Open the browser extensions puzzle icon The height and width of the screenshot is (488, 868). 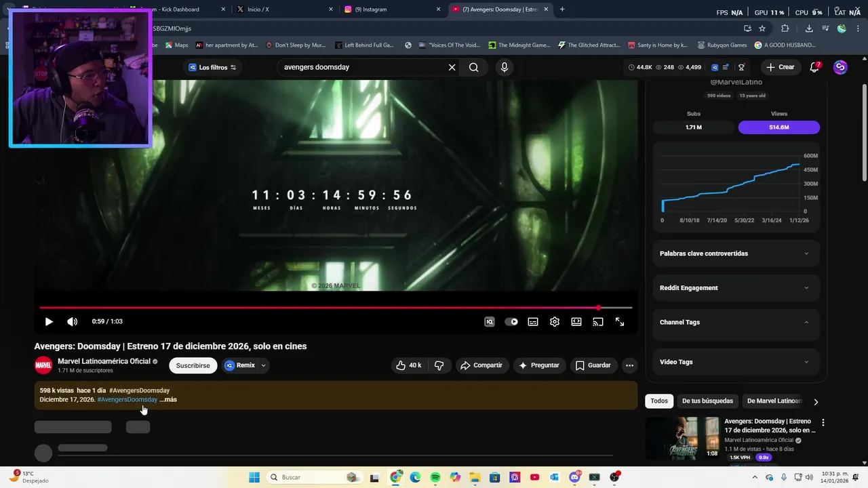tap(785, 28)
